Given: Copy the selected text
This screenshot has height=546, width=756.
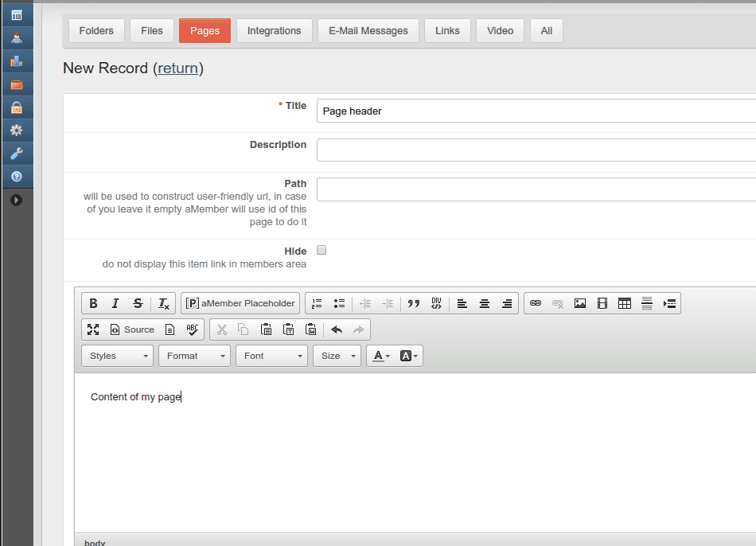Looking at the screenshot, I should (244, 330).
